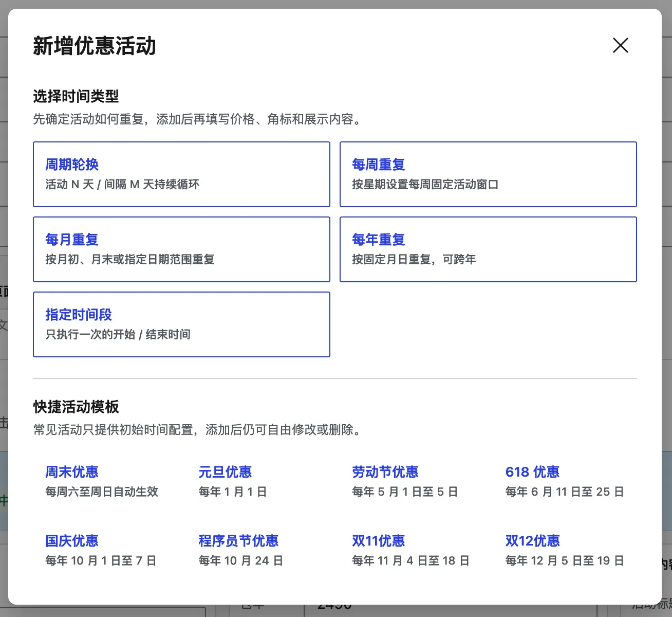Click the 新增优惠活动 dialog title
The width and height of the screenshot is (672, 617).
click(95, 46)
